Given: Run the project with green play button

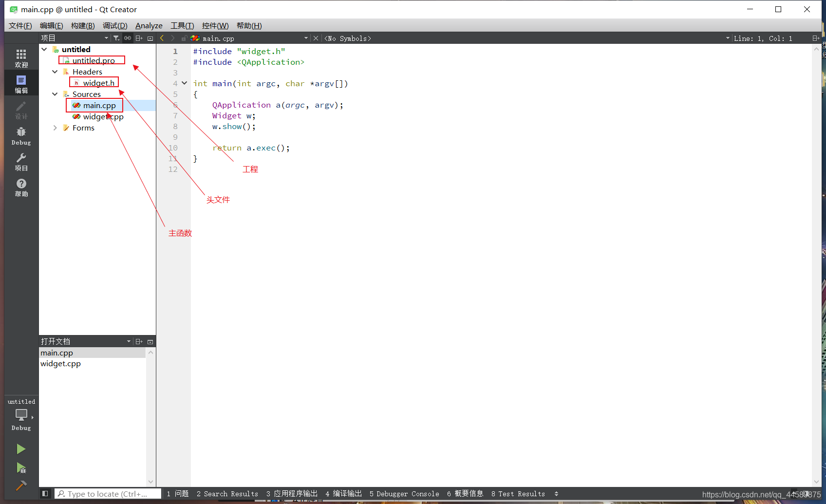Looking at the screenshot, I should (21, 448).
